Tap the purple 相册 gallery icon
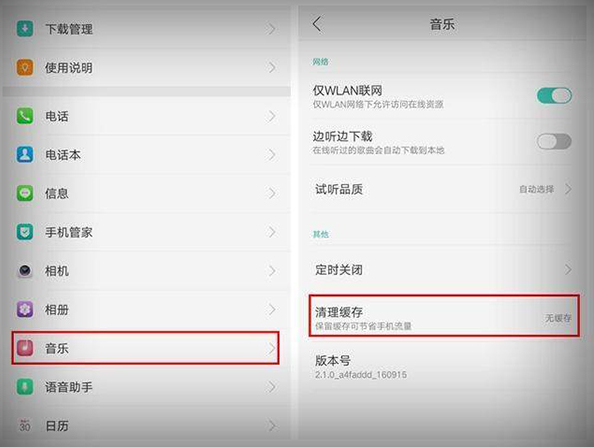The image size is (594, 447). pos(25,309)
